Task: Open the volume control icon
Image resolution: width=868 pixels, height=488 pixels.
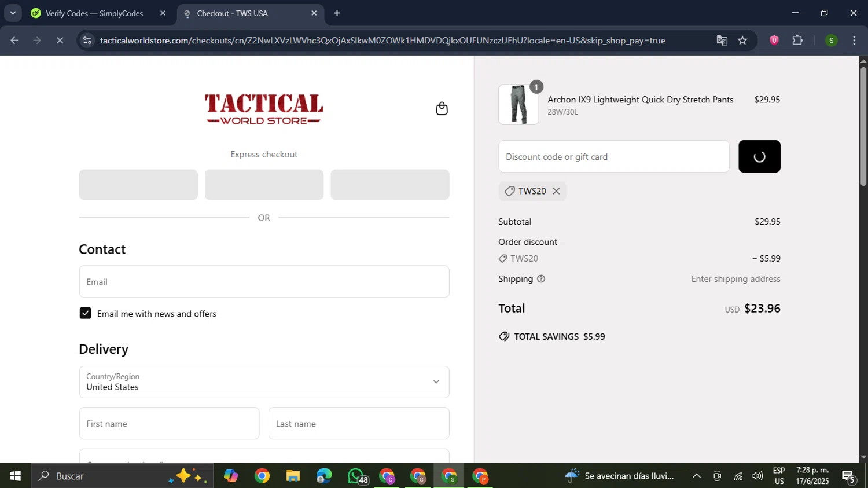Action: coord(757,476)
